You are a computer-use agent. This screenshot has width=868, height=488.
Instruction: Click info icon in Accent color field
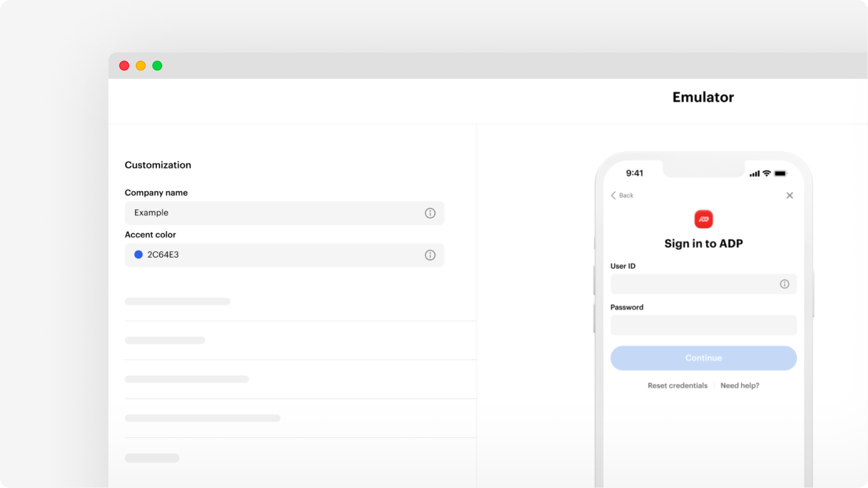coord(430,255)
